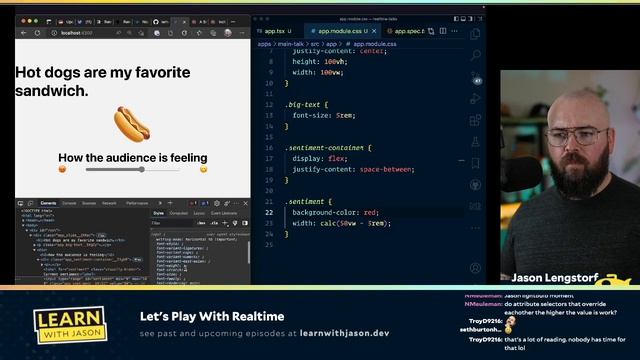Switch to the DevTools Console tab
The height and width of the screenshot is (360, 640).
pos(69,203)
